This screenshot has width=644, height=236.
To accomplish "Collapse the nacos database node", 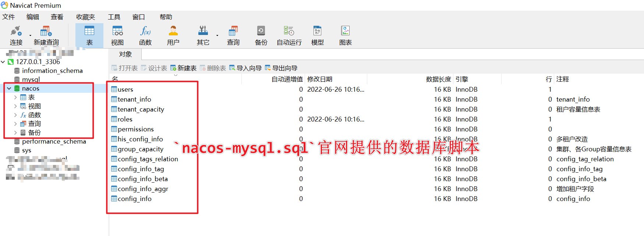I will [9, 88].
